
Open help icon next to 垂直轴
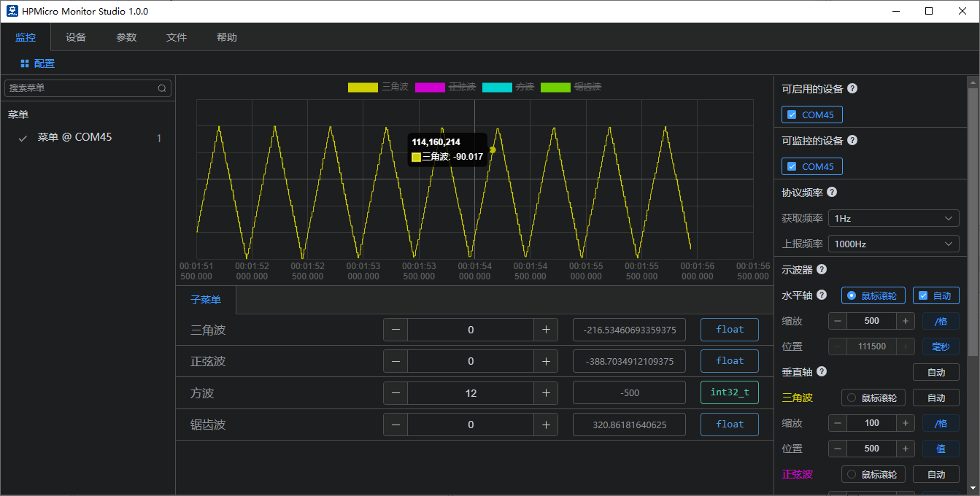pyautogui.click(x=822, y=371)
